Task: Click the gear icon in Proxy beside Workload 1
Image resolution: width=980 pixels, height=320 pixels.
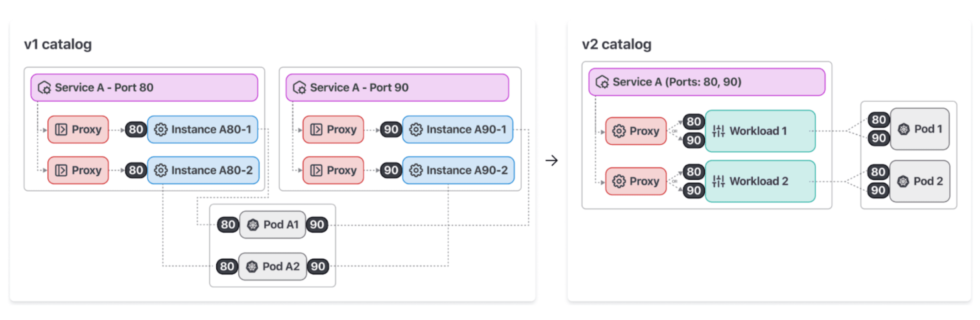Action: 619,131
